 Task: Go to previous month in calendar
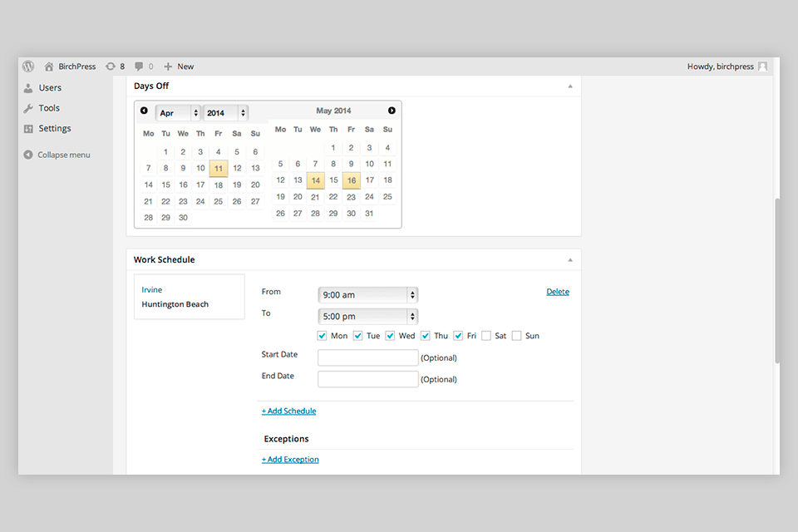point(144,111)
